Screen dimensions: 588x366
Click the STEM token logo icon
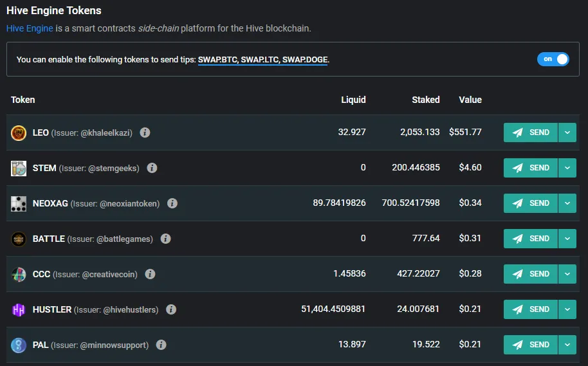(x=19, y=169)
